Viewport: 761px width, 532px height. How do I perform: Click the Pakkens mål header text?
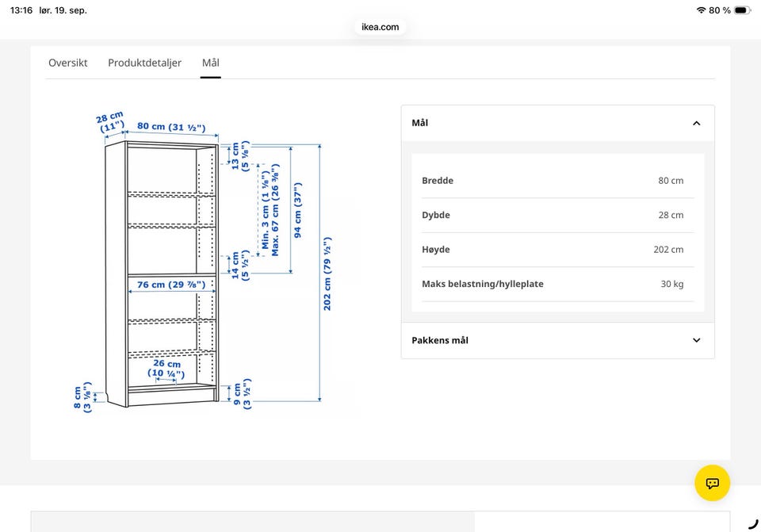[x=440, y=340]
